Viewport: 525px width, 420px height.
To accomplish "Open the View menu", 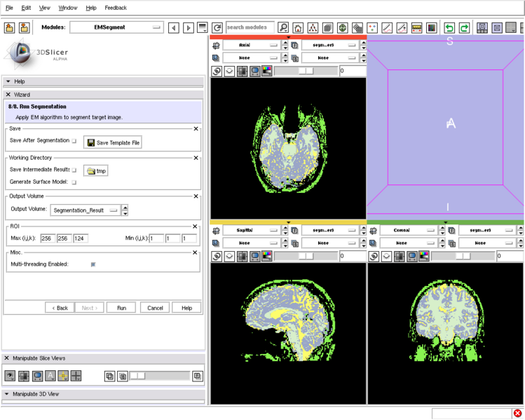I will click(45, 8).
